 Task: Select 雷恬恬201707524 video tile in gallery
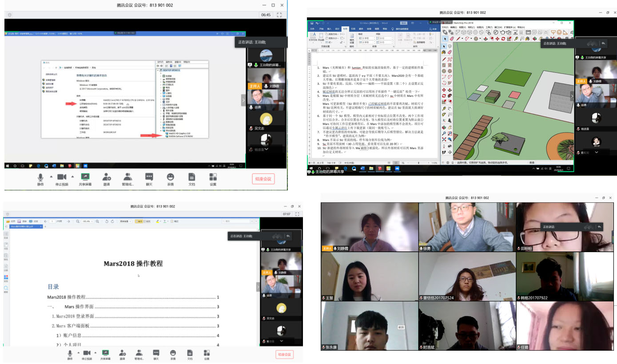467,277
